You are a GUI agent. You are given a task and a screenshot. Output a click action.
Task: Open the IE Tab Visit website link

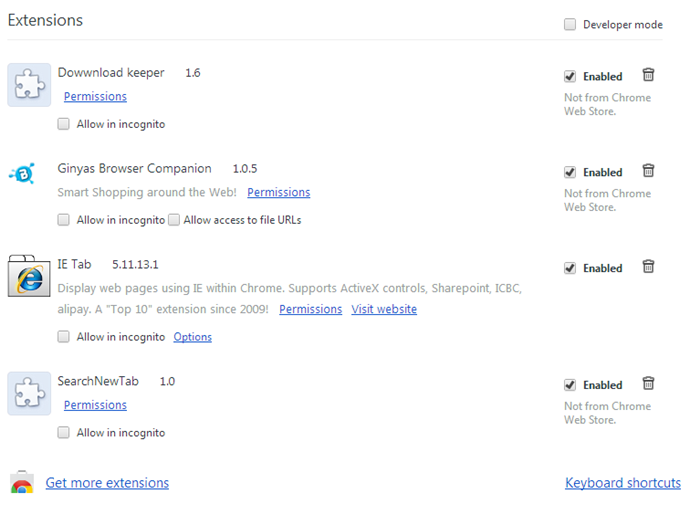coord(384,309)
